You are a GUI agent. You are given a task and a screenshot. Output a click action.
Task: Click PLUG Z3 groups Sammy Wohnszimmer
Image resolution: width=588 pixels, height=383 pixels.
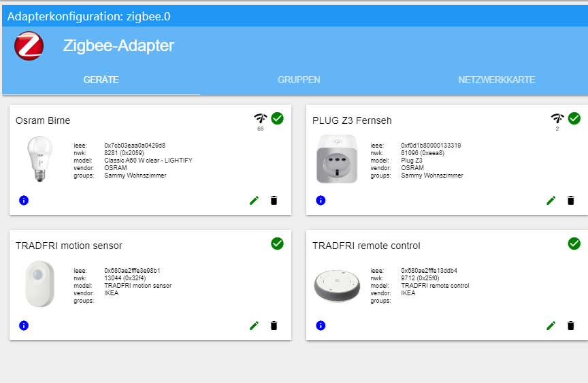pos(432,176)
